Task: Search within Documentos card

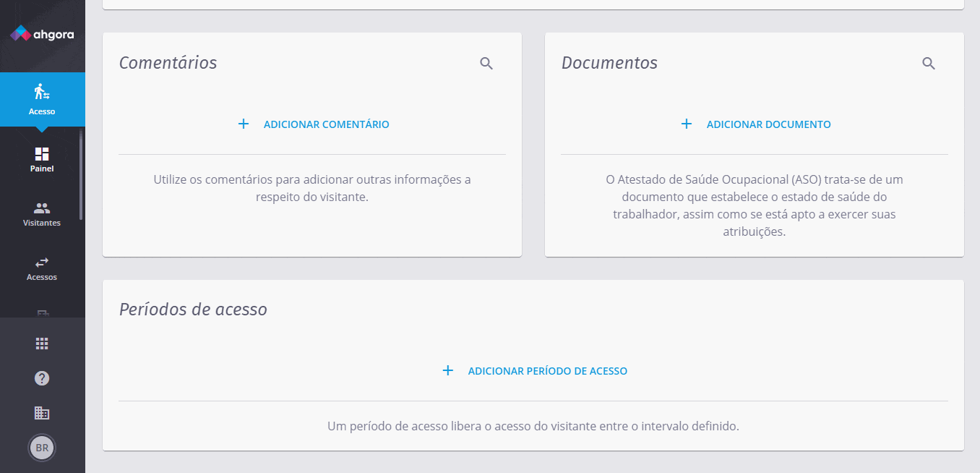Action: 929,64
